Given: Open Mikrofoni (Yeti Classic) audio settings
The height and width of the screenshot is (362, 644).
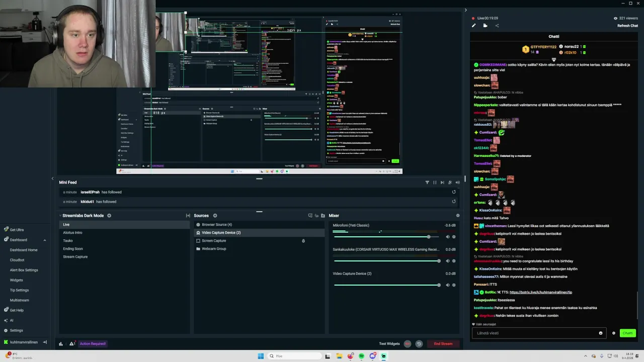Looking at the screenshot, I should tap(454, 237).
